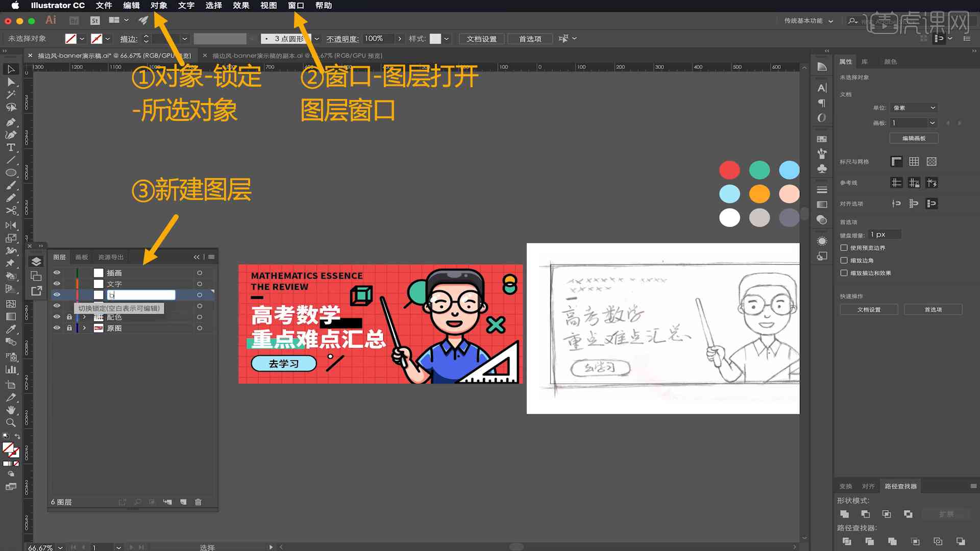
Task: Expand the 配色 layer group
Action: (84, 317)
